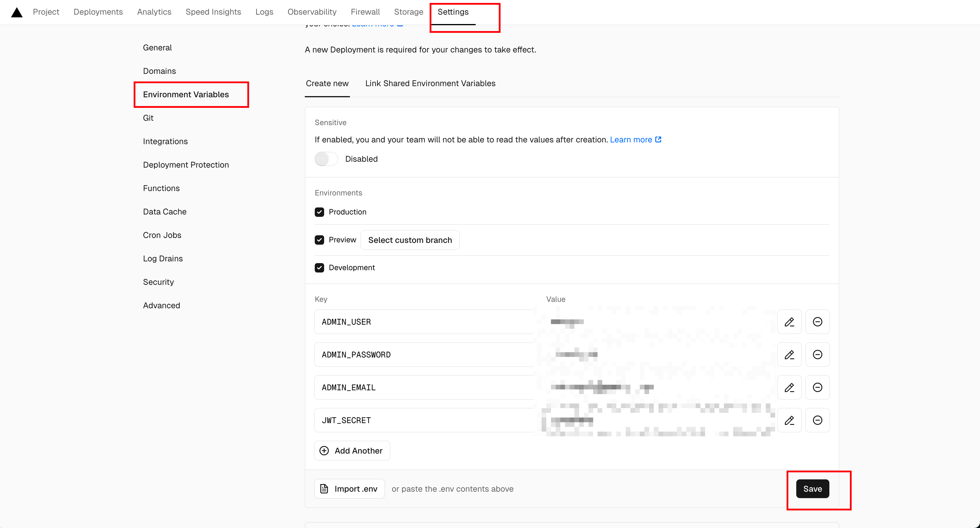Edit the ADMIN_PASSWORD value with pencil icon
Screen dimensions: 980x528
click(x=789, y=355)
